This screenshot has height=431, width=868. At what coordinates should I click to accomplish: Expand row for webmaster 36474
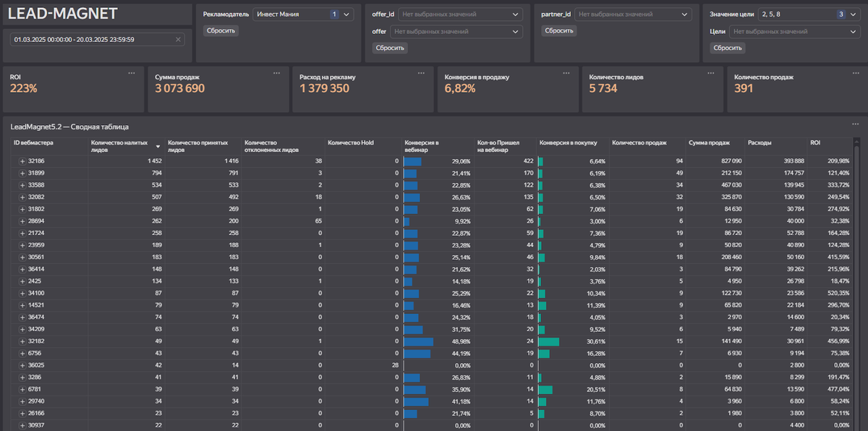click(x=22, y=317)
